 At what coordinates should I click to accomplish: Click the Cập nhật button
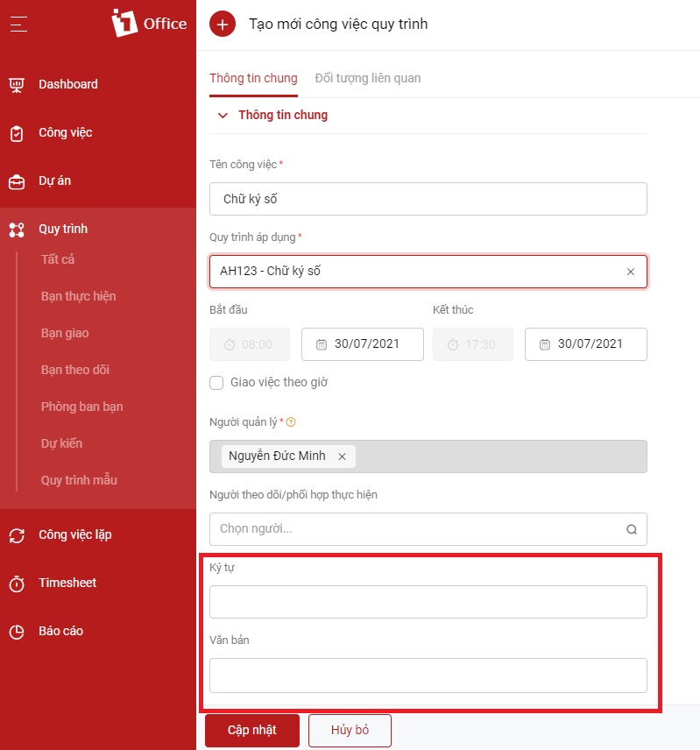tap(252, 731)
